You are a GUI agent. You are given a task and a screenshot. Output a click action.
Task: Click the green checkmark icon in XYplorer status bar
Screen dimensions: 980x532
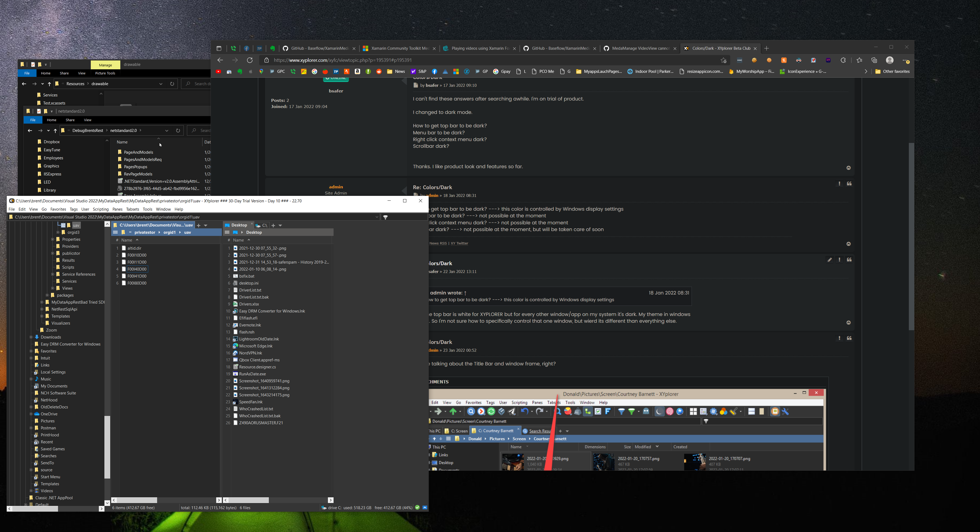tap(417, 508)
